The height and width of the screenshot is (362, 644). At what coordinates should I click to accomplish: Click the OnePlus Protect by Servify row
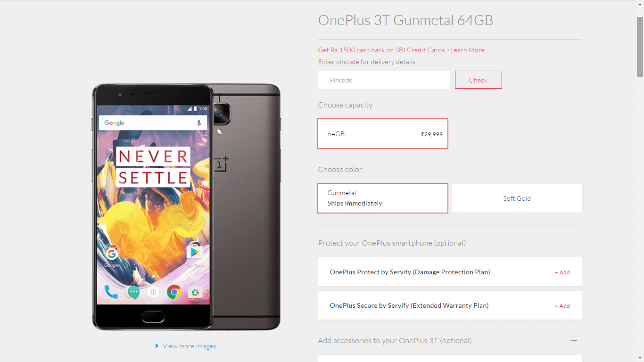[x=450, y=272]
